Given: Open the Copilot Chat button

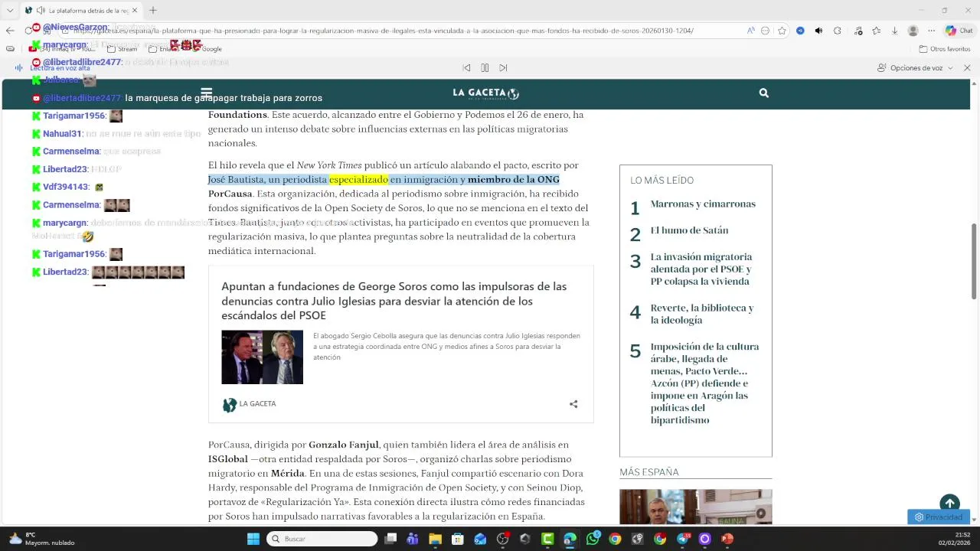Looking at the screenshot, I should [x=959, y=31].
